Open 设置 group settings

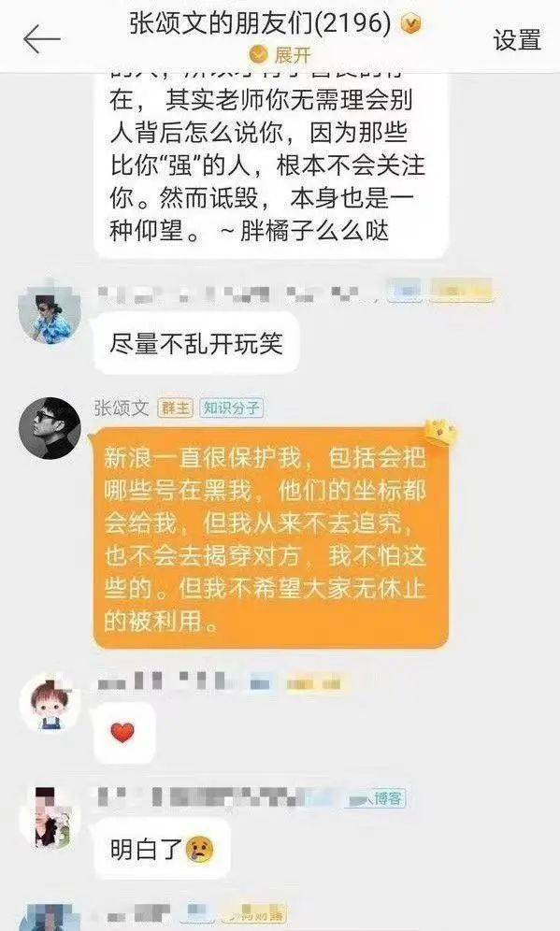point(517,40)
